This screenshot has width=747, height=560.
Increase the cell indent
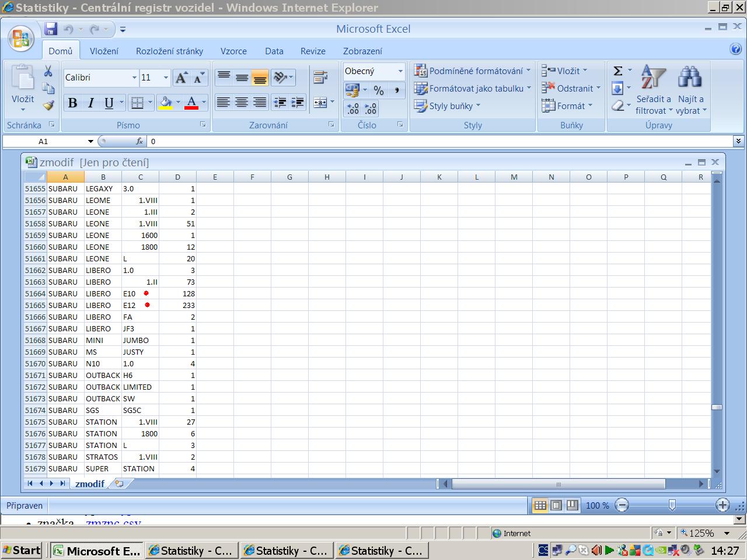[x=298, y=103]
